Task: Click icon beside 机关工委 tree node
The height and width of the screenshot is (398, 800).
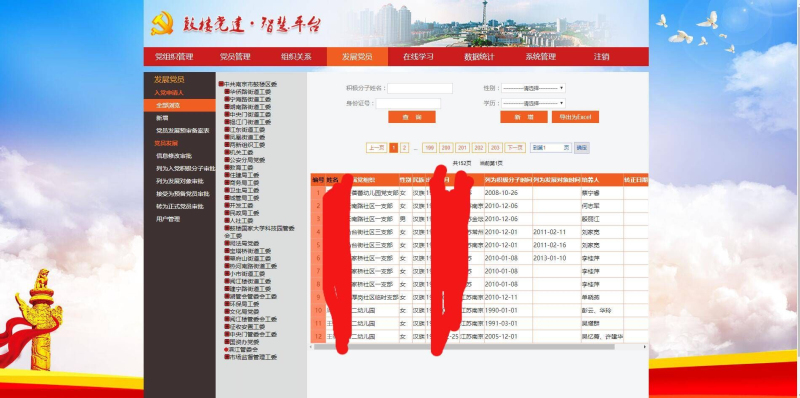Action: 227,153
